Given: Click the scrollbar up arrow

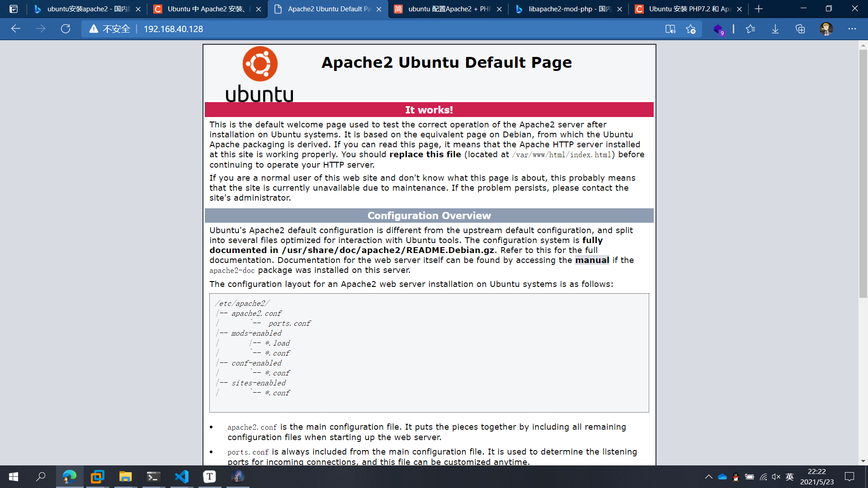Looking at the screenshot, I should pos(863,46).
